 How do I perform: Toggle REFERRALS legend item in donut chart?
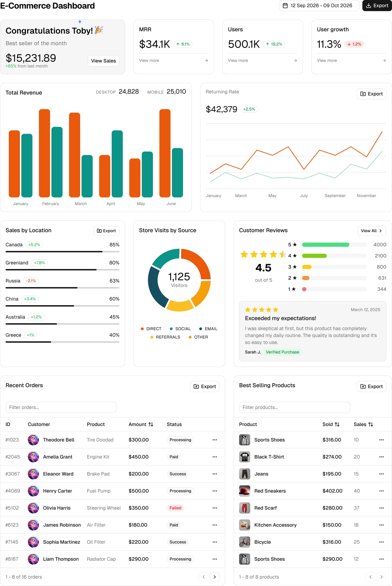point(165,337)
